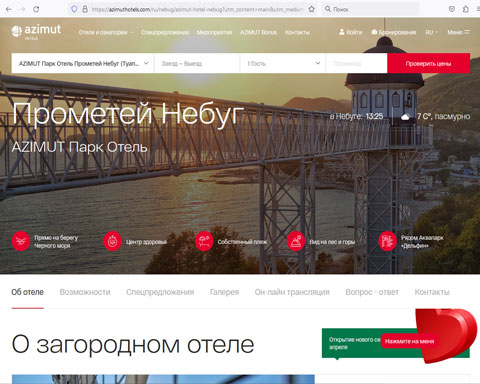Click the Проверить цены button
Image resolution: width=480 pixels, height=384 pixels.
tap(429, 63)
